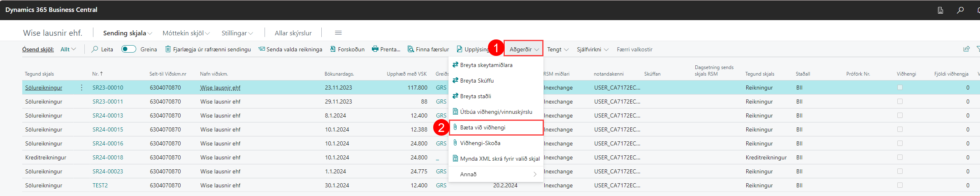The image size is (980, 196).
Task: Click the printer icon for Prenta
Action: point(375,49)
